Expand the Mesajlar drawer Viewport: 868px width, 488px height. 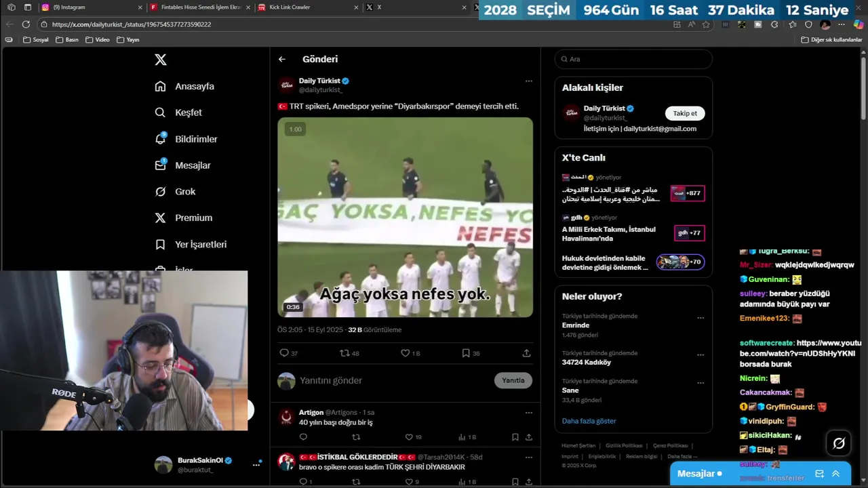click(x=835, y=474)
